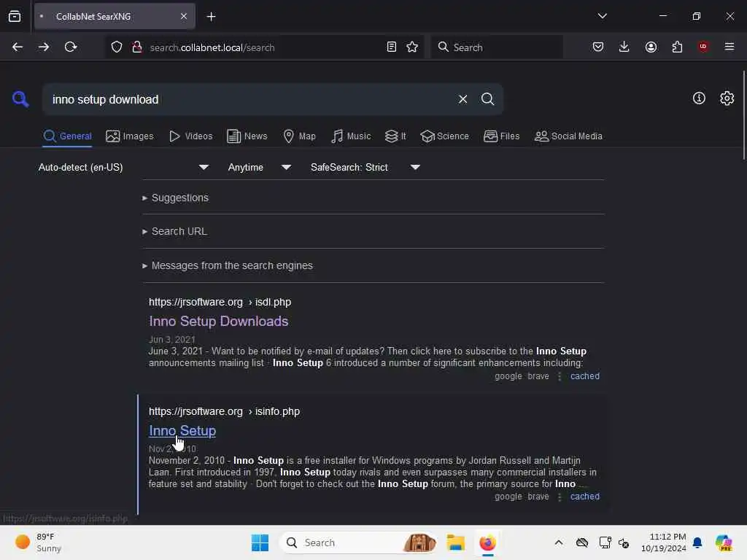The image size is (747, 560).
Task: Open the weather widget showing 89°F Sunny
Action: point(38,542)
